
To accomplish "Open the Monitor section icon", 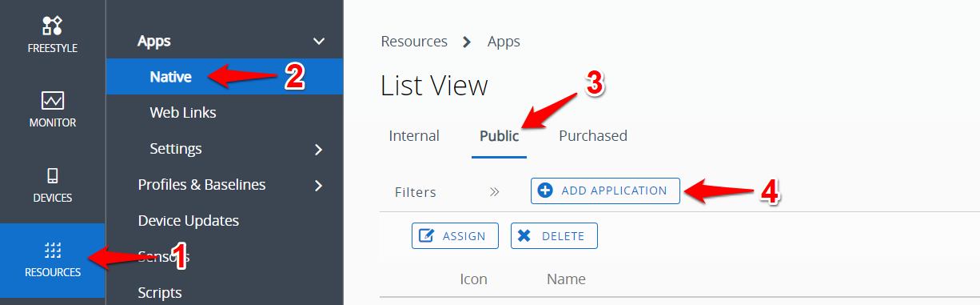I will click(53, 100).
